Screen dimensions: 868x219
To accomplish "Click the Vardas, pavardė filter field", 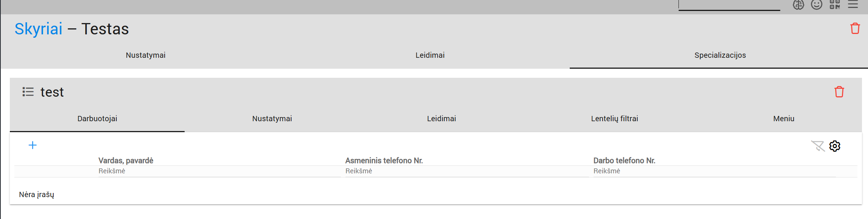I will point(219,171).
